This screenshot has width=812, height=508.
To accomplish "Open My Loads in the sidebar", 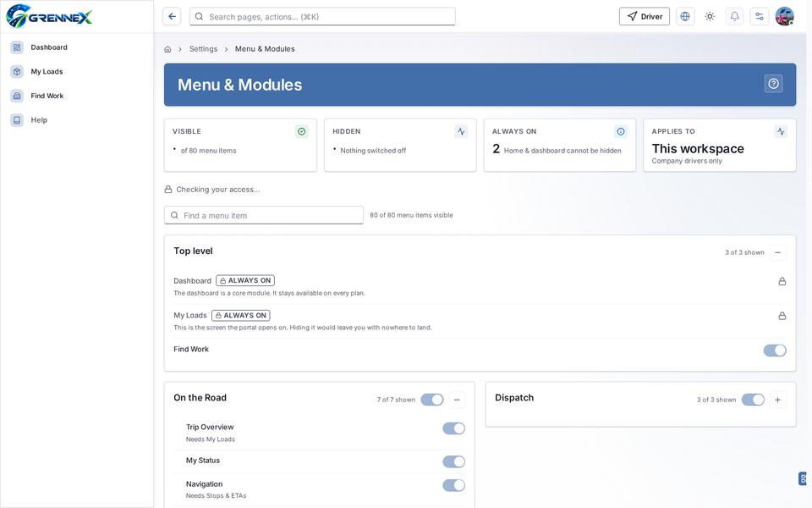I will point(77,71).
